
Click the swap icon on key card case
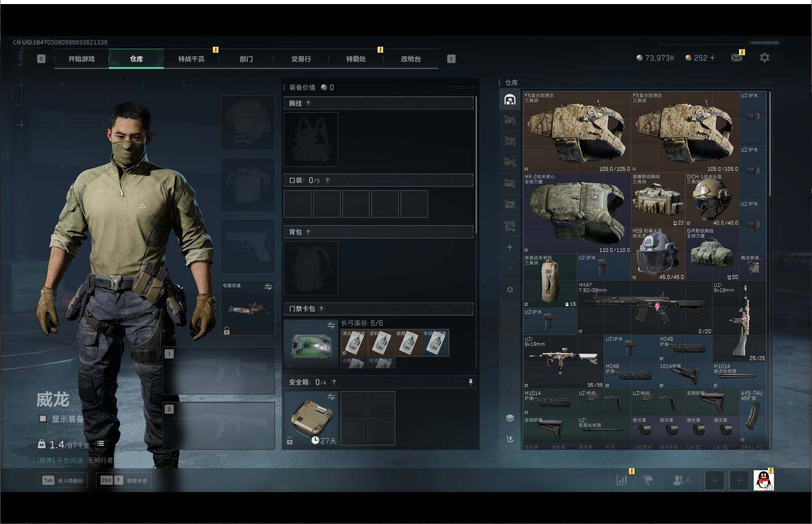pos(331,325)
